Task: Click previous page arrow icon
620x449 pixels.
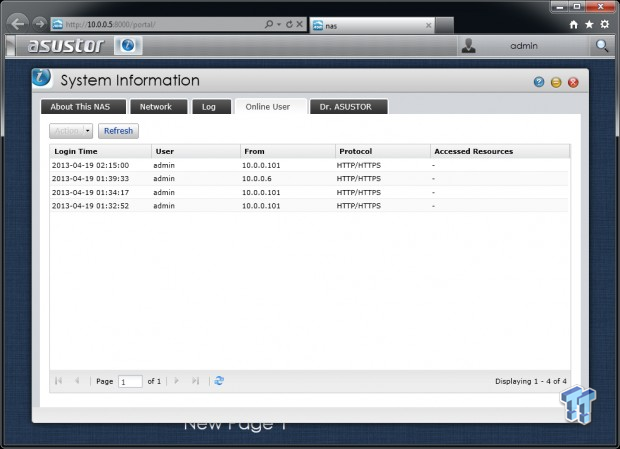Action: click(x=77, y=381)
